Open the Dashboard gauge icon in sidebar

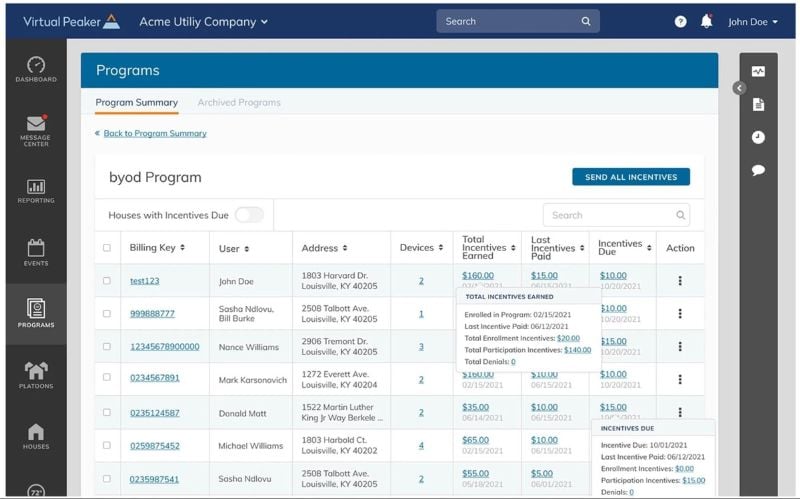coord(36,67)
